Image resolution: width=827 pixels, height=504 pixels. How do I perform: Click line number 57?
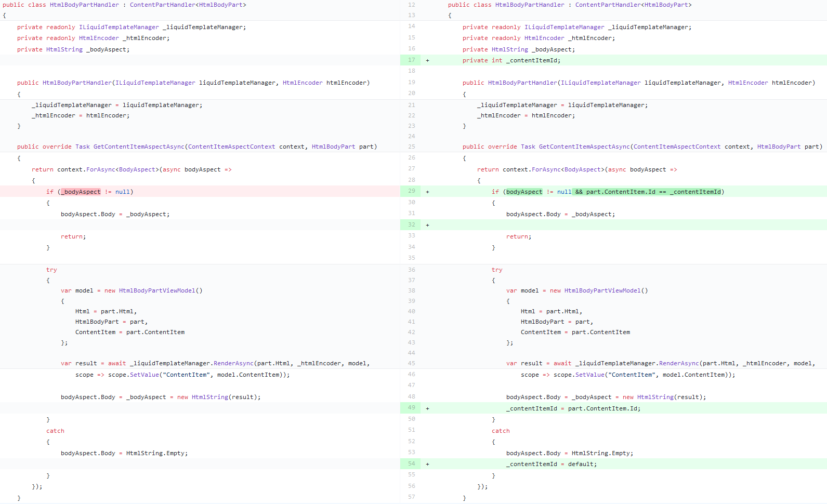[x=412, y=497]
